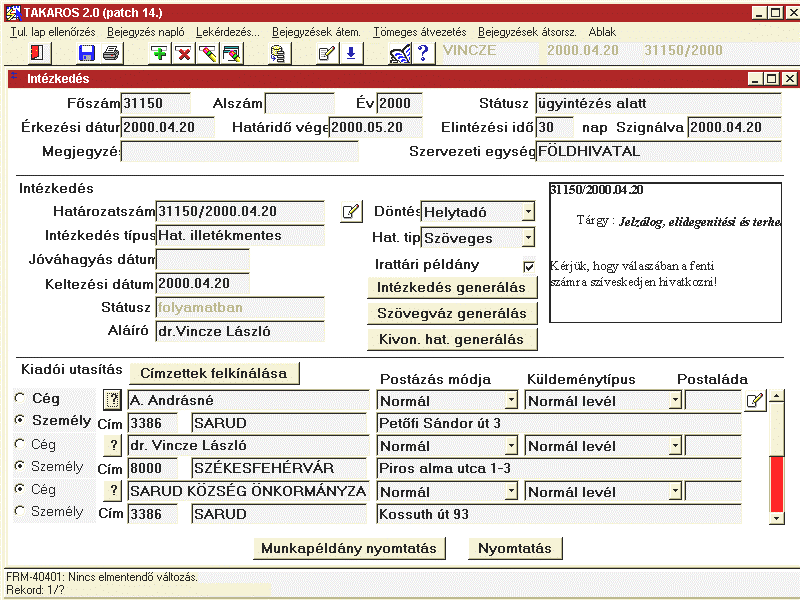This screenshot has width=800, height=600.
Task: Open Postázás módja dropdown for SARUD KÖZSÉG row
Action: pos(511,491)
